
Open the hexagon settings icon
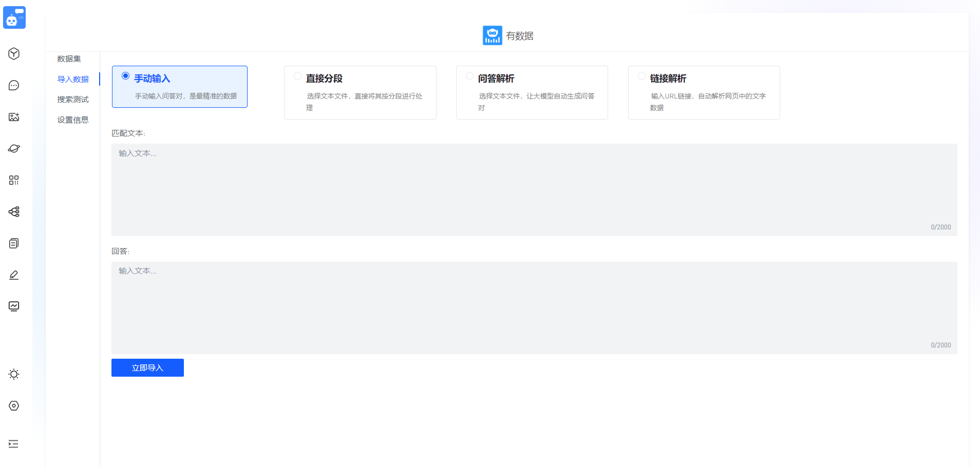(14, 406)
